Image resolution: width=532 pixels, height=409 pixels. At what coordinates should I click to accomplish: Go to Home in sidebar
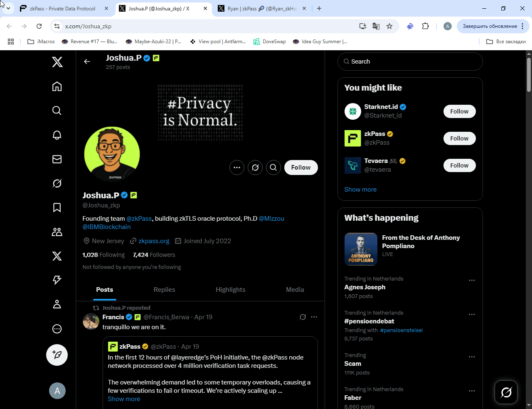[x=57, y=86]
